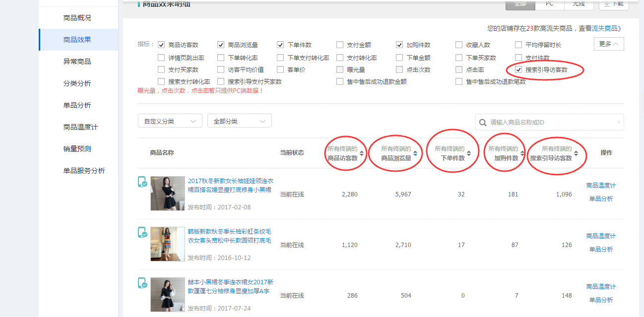Screen dimensions: 644x317
Task: Sort table by 商品浏览量 arrow icon
Action: click(415, 154)
